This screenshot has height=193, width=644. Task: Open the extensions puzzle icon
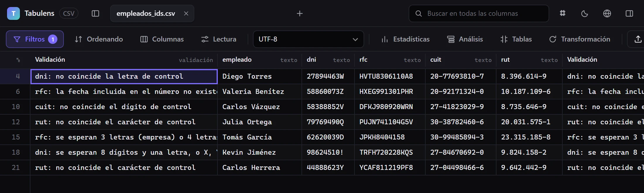(563, 13)
